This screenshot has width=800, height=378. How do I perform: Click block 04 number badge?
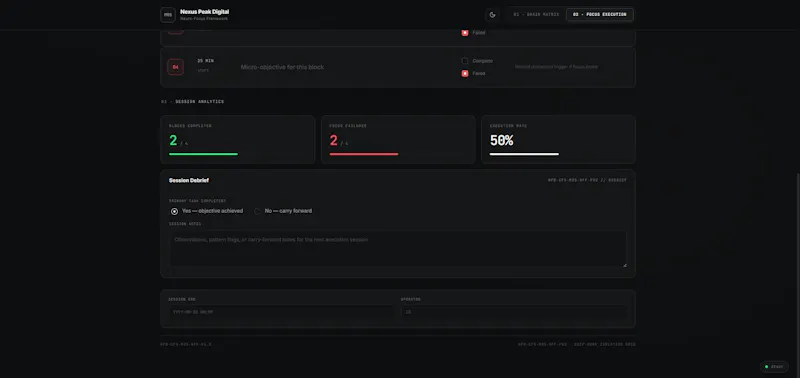point(176,67)
